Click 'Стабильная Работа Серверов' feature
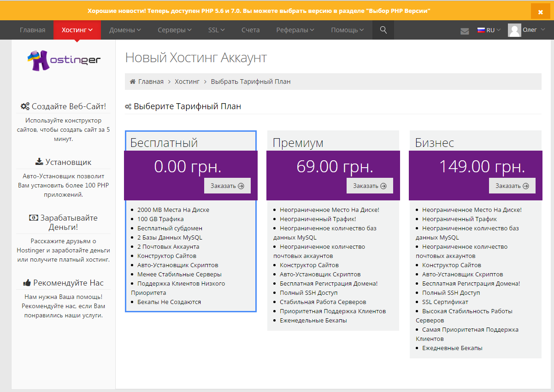Image resolution: width=554 pixels, height=392 pixels. tap(323, 302)
